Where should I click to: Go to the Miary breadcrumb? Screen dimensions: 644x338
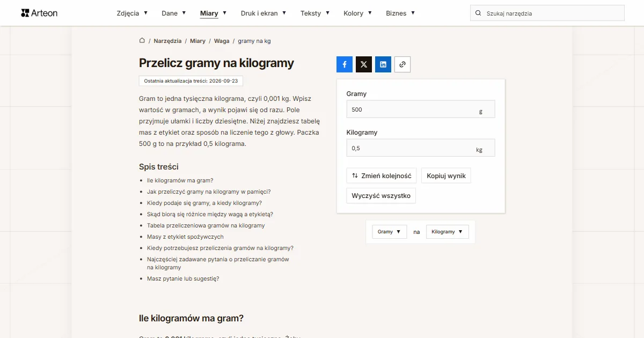point(197,41)
